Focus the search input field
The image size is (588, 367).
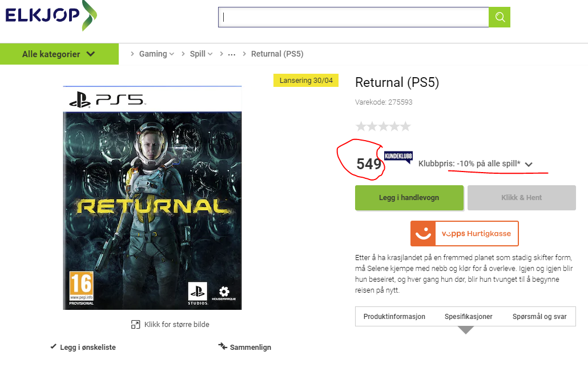click(x=353, y=17)
